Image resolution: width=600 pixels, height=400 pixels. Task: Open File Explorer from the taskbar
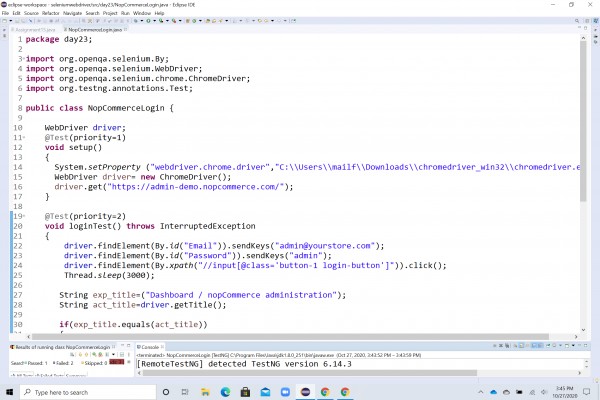[x=205, y=392]
